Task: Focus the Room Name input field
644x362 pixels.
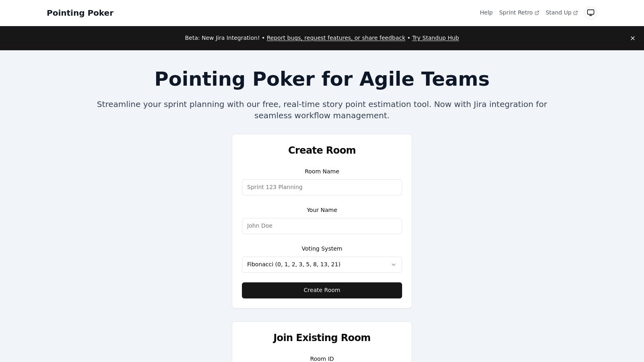Action: (x=322, y=187)
